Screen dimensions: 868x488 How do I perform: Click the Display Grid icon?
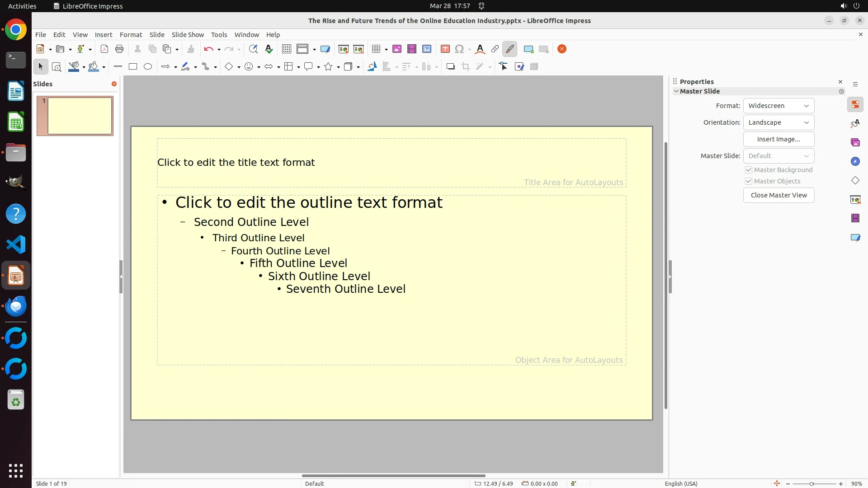coord(286,49)
